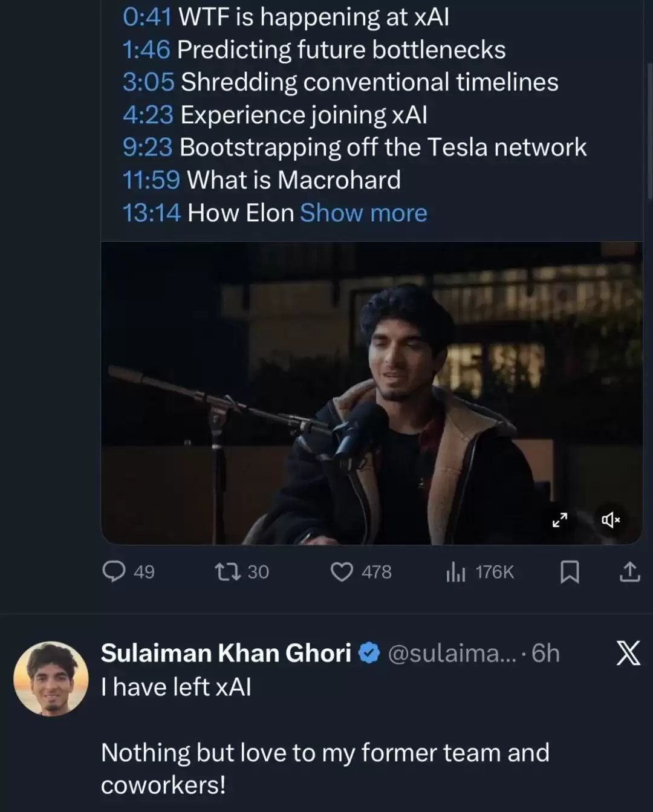Like the post with heart icon
Screen dimensions: 653x812
point(342,571)
